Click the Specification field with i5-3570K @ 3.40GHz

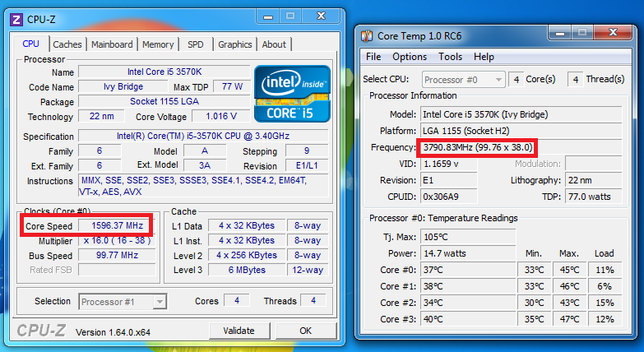tap(203, 136)
